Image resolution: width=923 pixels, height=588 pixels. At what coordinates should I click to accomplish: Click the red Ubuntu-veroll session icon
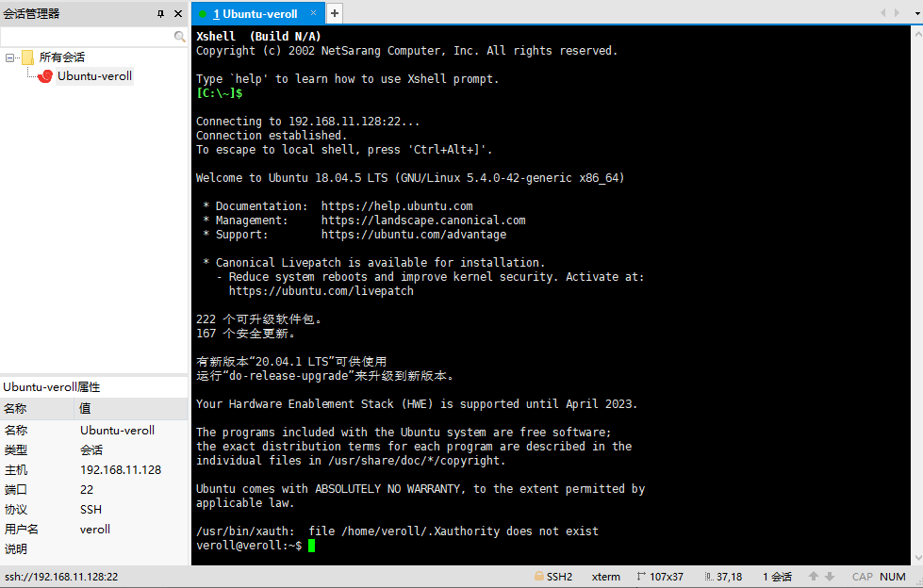(45, 76)
